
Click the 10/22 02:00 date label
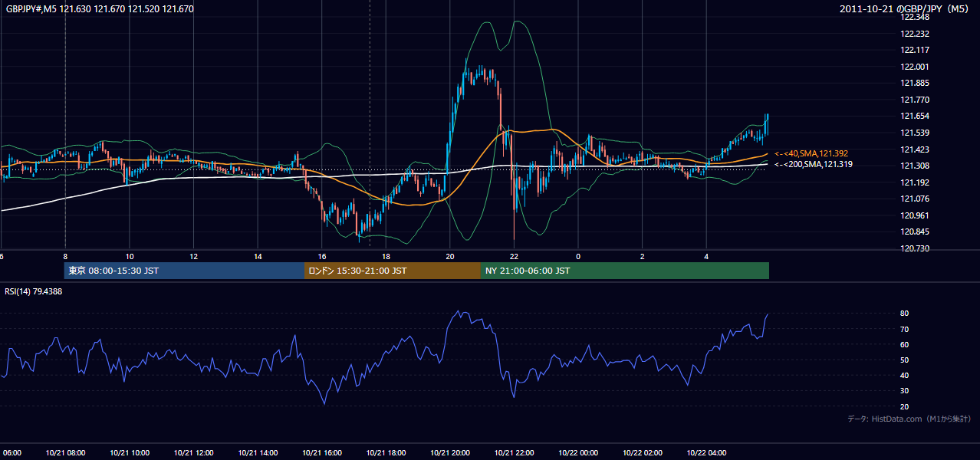(x=643, y=452)
